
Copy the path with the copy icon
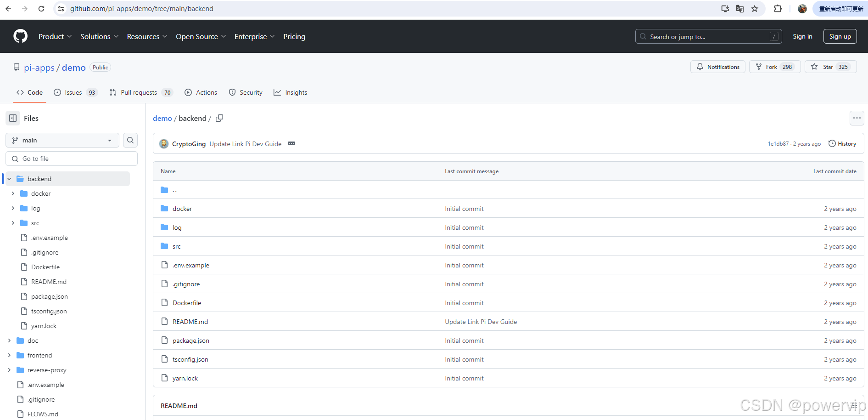point(219,118)
